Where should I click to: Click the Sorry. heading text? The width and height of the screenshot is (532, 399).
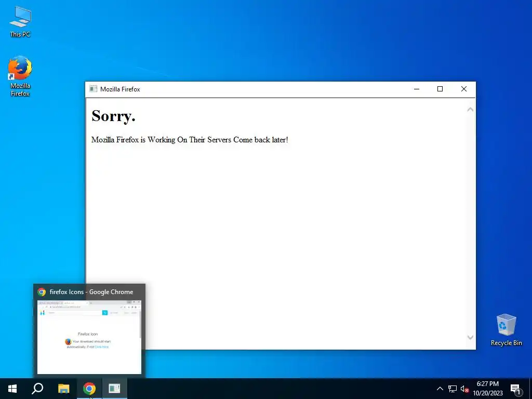tap(113, 116)
